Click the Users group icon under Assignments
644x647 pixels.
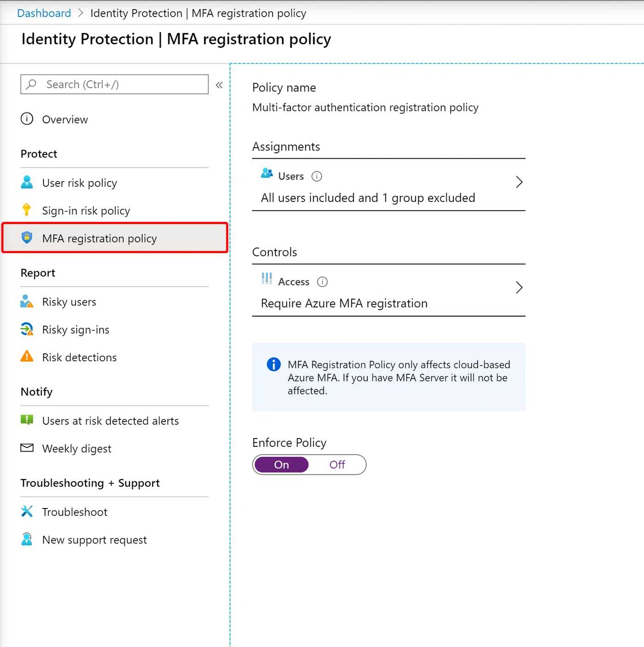267,173
